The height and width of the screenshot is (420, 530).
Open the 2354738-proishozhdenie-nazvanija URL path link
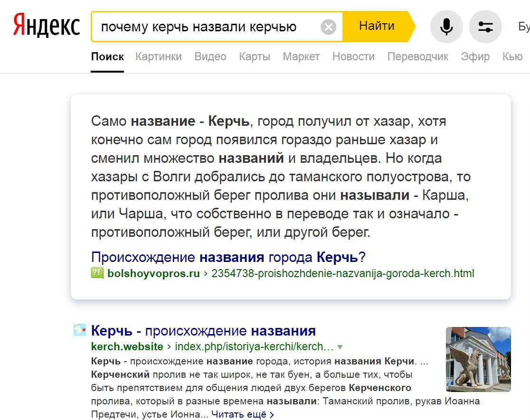[x=343, y=273]
